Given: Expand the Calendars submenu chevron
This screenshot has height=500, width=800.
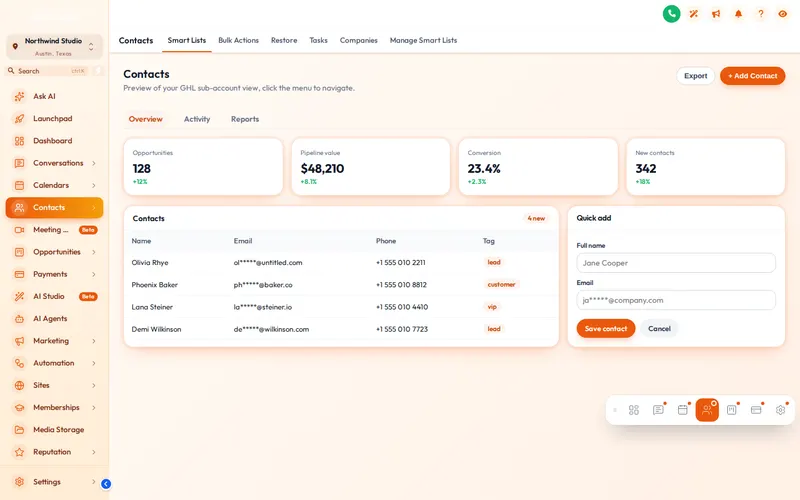Looking at the screenshot, I should click(x=94, y=185).
